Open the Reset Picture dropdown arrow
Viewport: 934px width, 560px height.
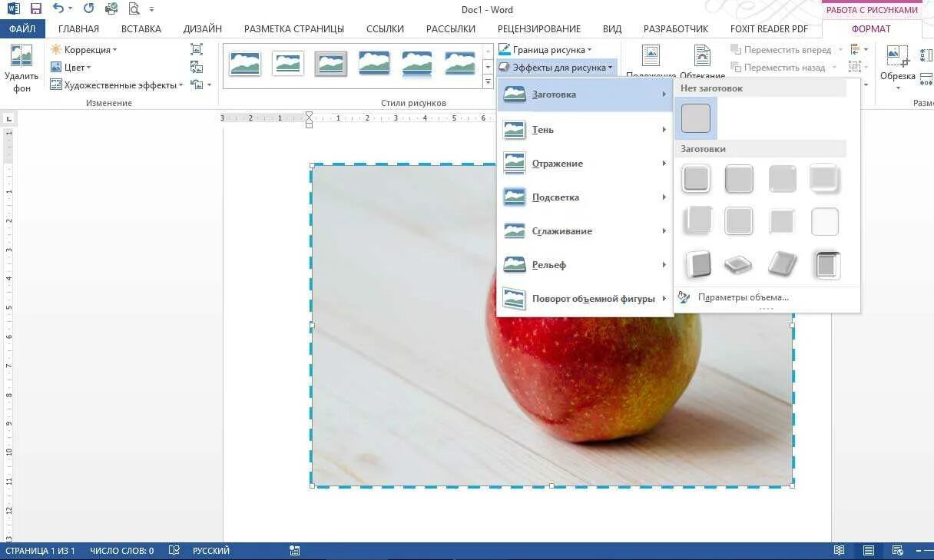209,85
